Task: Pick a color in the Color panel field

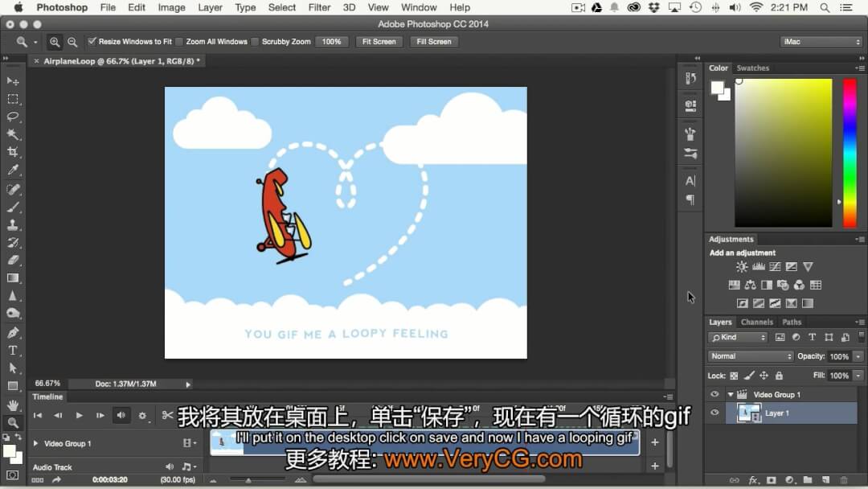Action: point(784,153)
